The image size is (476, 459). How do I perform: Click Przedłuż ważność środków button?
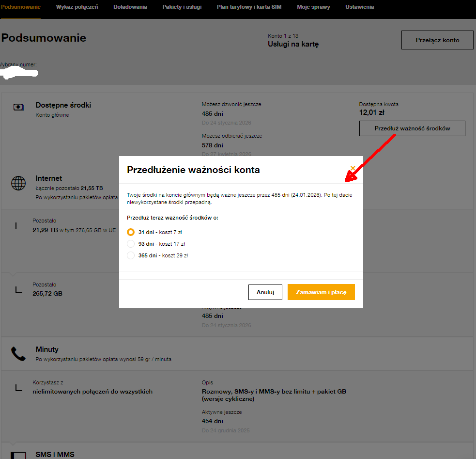[x=412, y=128]
